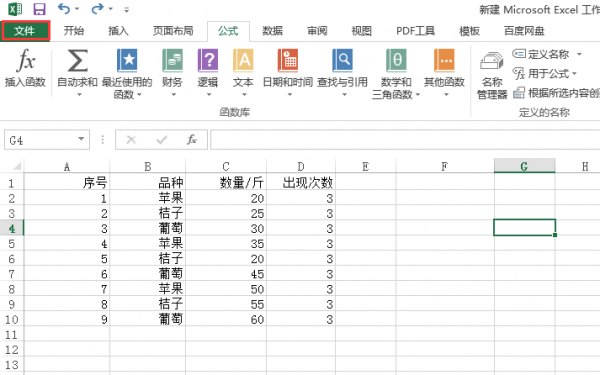Click in the formula bar input field
This screenshot has width=600, height=375.
tap(405, 139)
